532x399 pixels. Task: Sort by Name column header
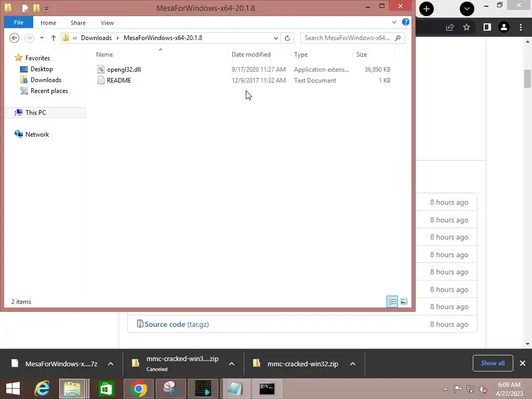104,54
